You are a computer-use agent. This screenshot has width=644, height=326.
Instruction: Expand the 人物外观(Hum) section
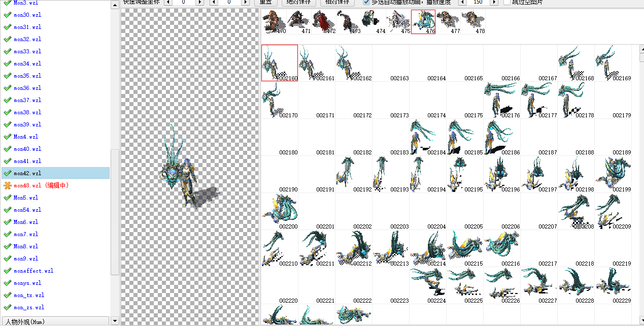pyautogui.click(x=55, y=321)
